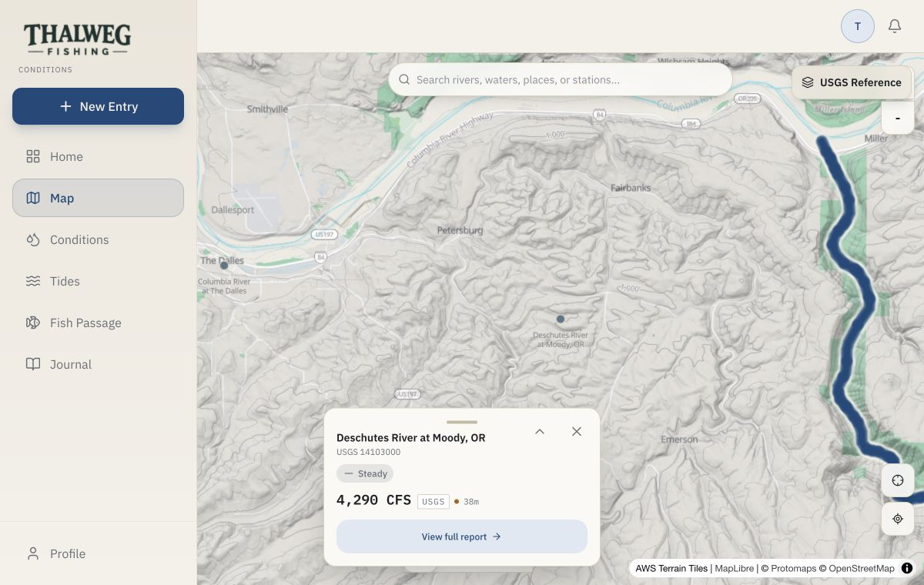The image size is (924, 585).
Task: Click AWS Terrain Tiles attribution
Action: (671, 568)
